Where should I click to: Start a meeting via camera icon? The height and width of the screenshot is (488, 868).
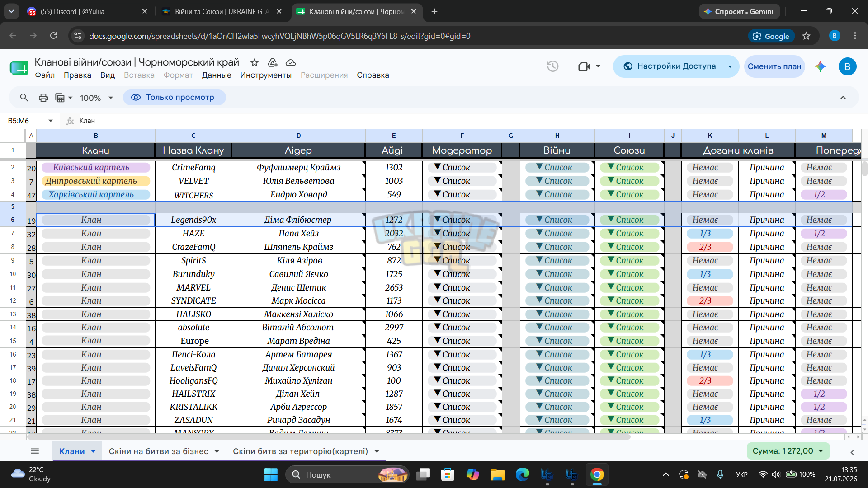tap(584, 66)
